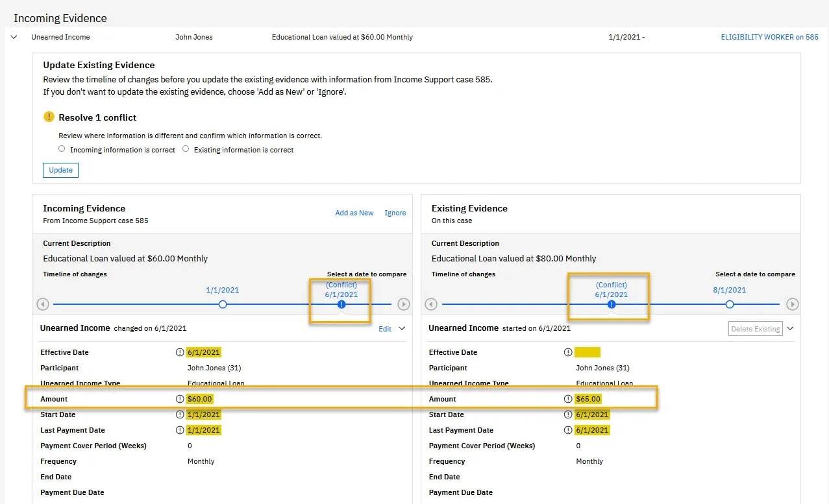Click conflict icon beside Incoming Amount $60.00
The height and width of the screenshot is (504, 829).
180,399
